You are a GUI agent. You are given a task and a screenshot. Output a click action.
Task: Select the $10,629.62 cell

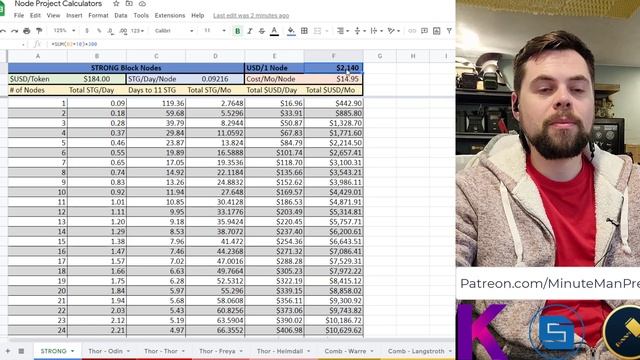(333, 330)
